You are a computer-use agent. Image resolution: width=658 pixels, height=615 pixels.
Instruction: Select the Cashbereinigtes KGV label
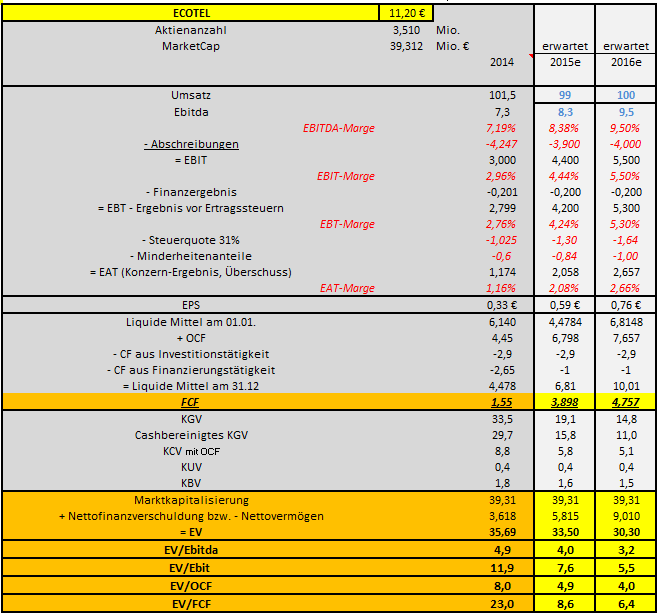point(191,435)
